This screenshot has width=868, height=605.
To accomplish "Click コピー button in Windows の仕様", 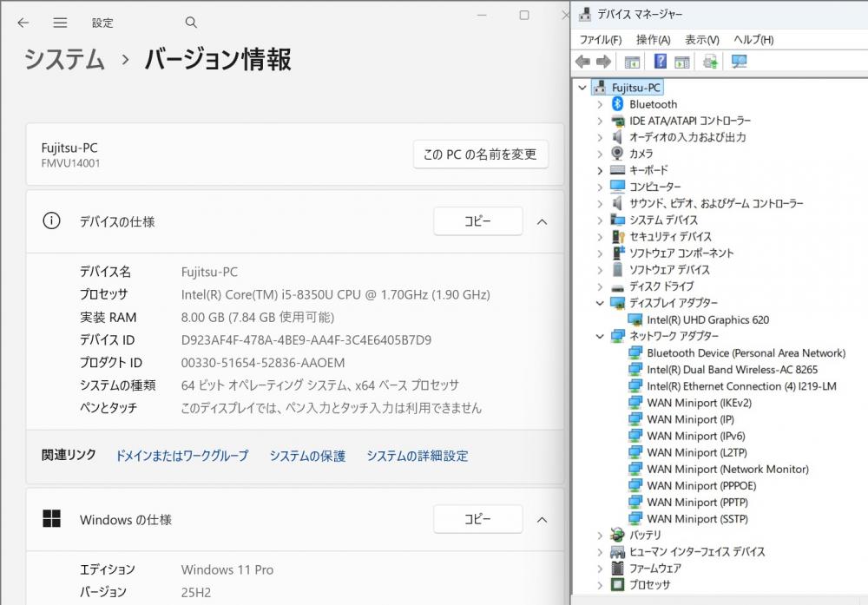I will coord(477,519).
